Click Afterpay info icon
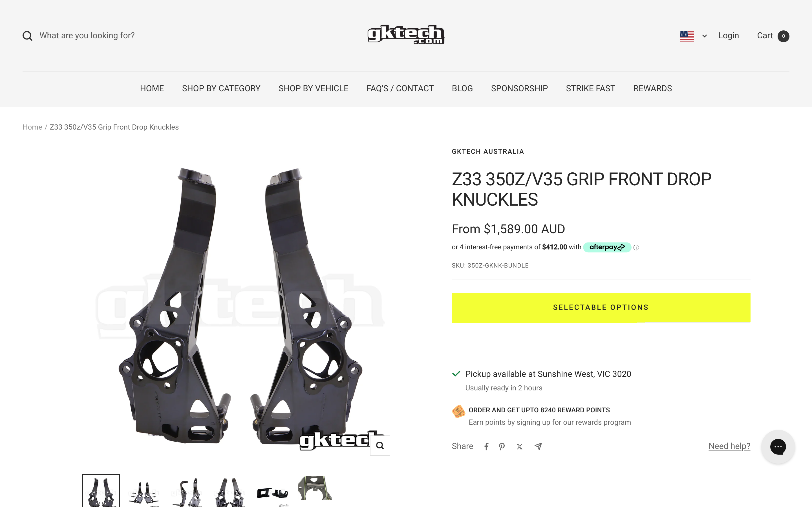The width and height of the screenshot is (812, 507). tap(636, 248)
